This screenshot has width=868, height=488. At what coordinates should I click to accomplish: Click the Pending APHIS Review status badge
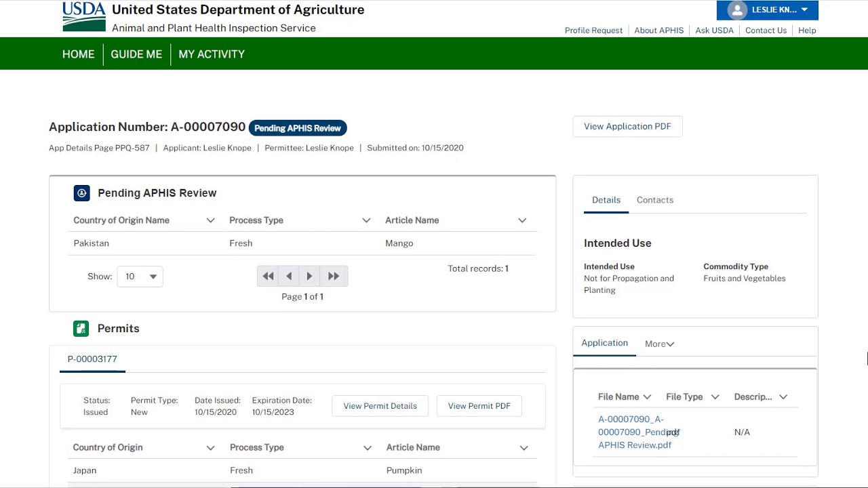tap(298, 128)
